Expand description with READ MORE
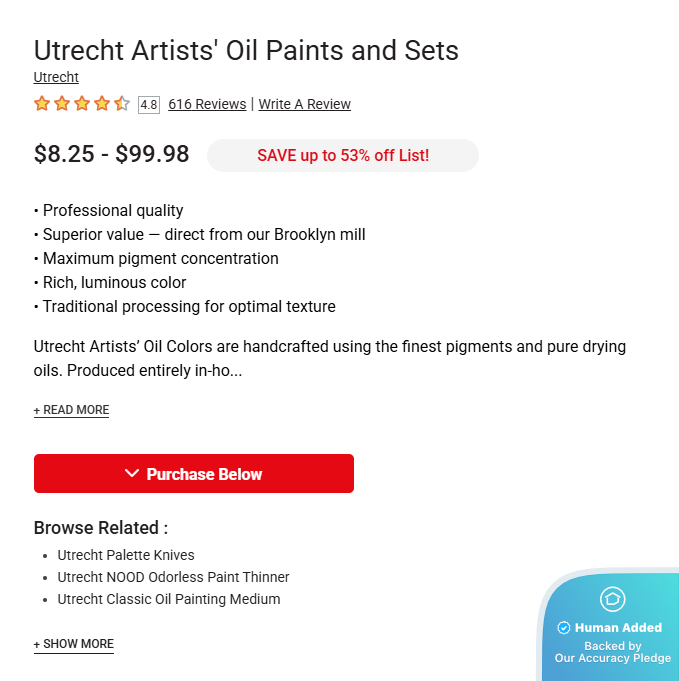Image resolution: width=679 pixels, height=681 pixels. point(71,410)
